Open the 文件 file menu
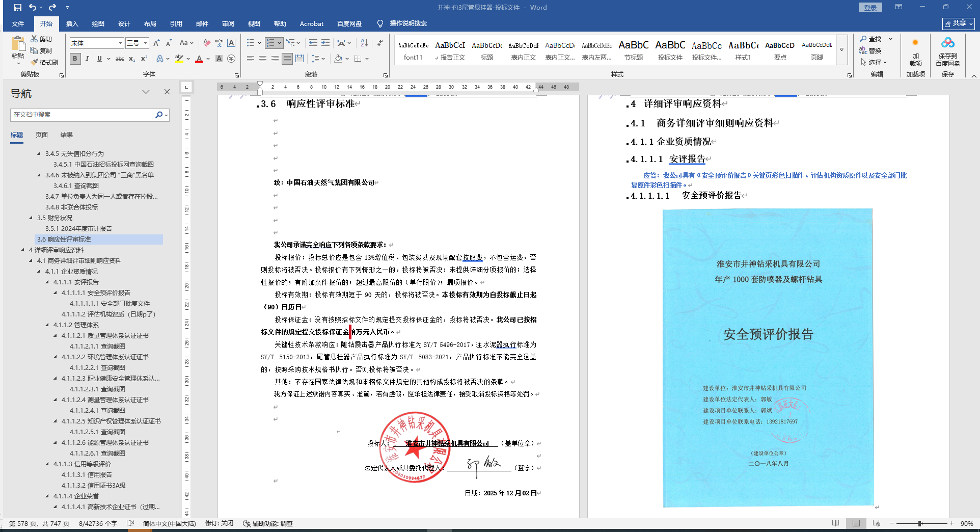The image size is (980, 532). coord(18,23)
